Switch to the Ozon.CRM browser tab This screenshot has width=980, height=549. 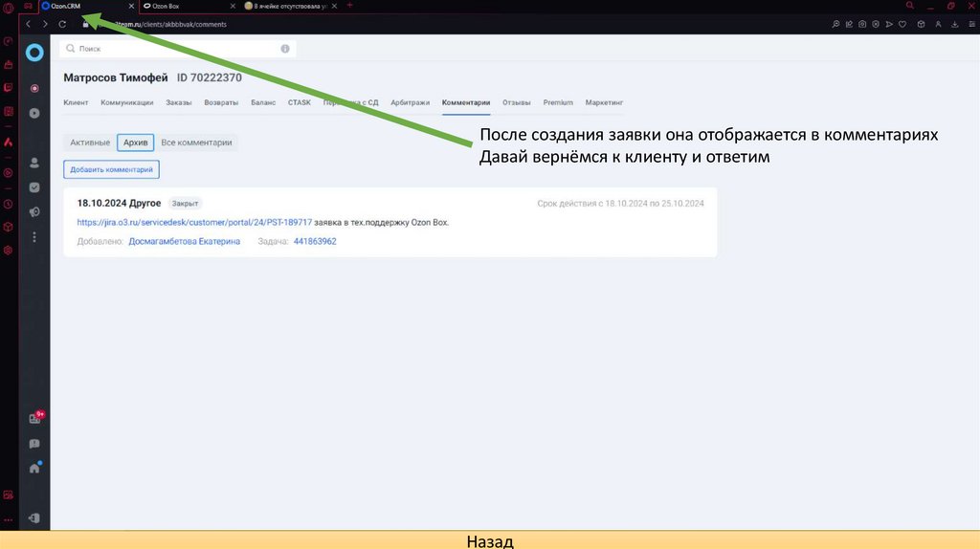pos(87,7)
